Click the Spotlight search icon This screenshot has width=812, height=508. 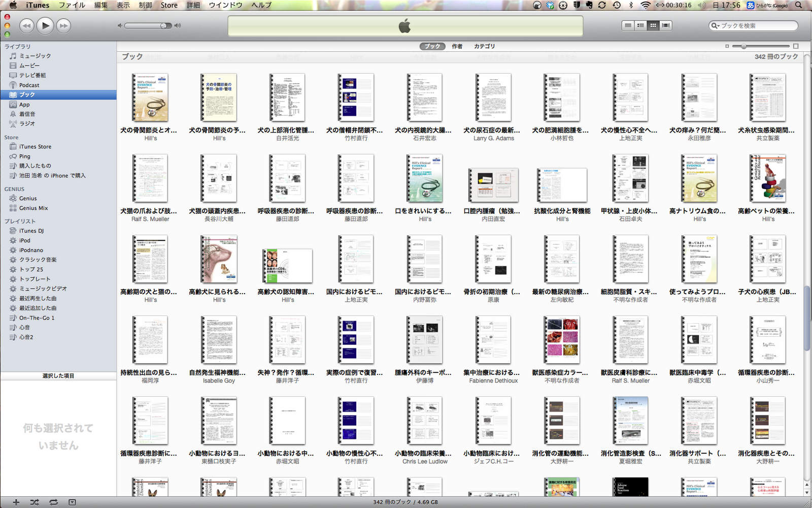(x=799, y=5)
